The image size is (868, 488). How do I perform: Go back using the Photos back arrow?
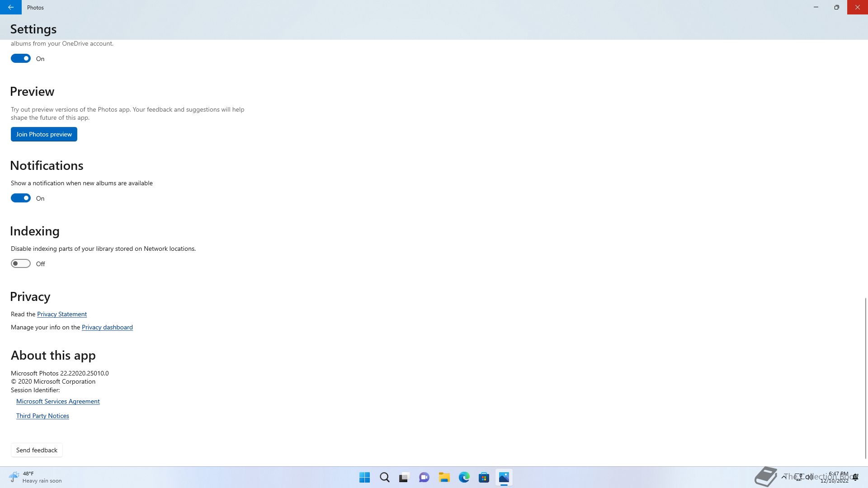(11, 7)
